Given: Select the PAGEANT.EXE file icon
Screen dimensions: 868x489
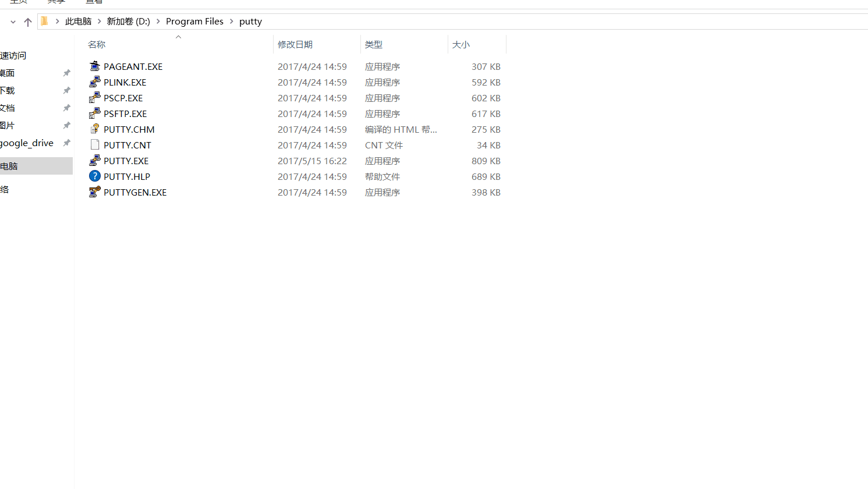Looking at the screenshot, I should click(x=95, y=66).
